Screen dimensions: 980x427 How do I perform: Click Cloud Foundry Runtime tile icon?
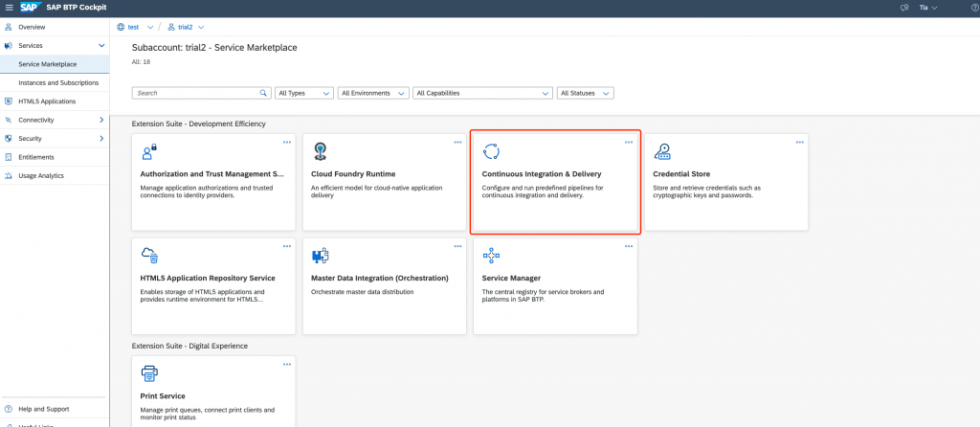point(320,151)
